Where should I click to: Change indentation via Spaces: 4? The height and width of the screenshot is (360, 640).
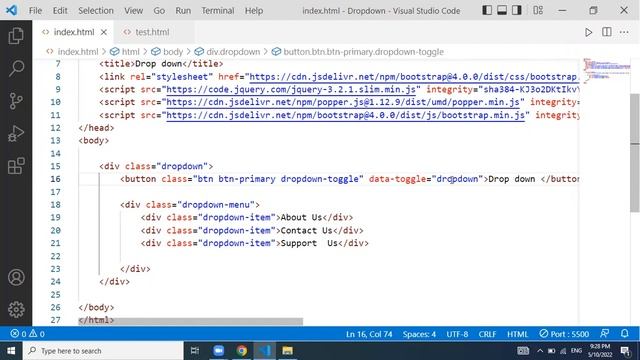coord(419,334)
